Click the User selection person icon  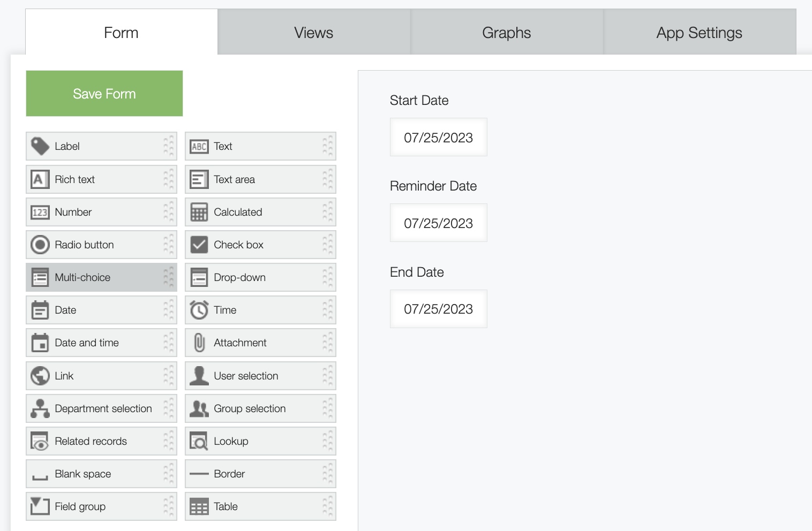pos(199,376)
